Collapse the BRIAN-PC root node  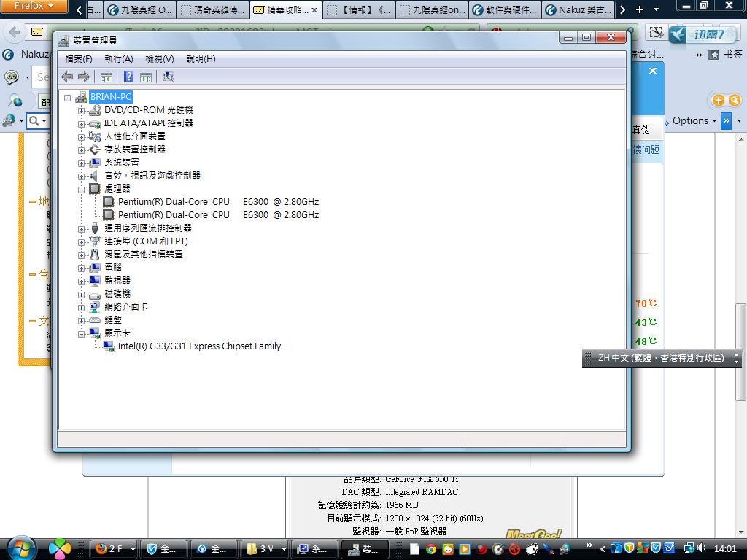[x=68, y=97]
